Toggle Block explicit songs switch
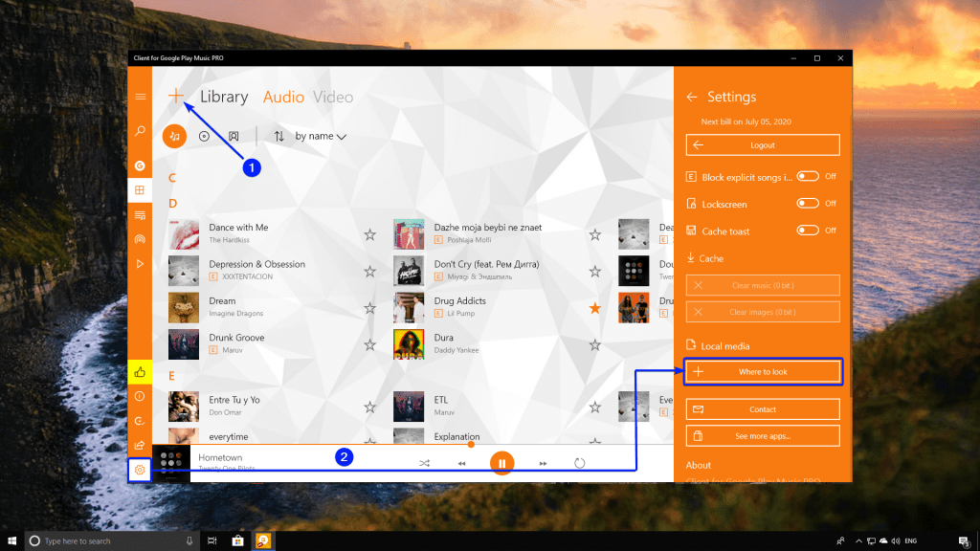Viewport: 980px width, 551px height. 808,176
